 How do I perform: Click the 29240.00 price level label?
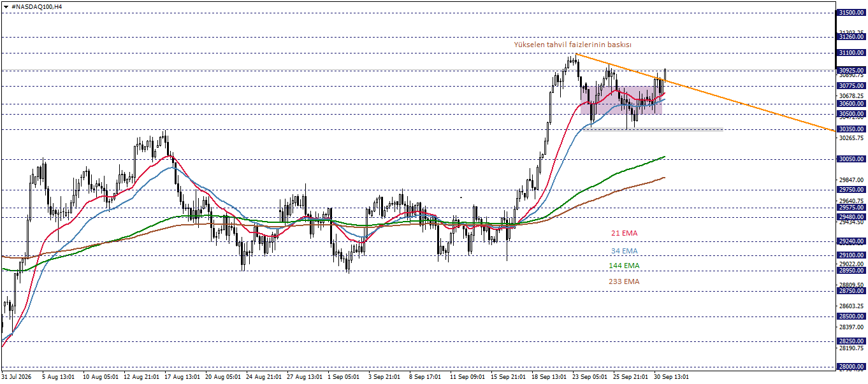tap(852, 241)
